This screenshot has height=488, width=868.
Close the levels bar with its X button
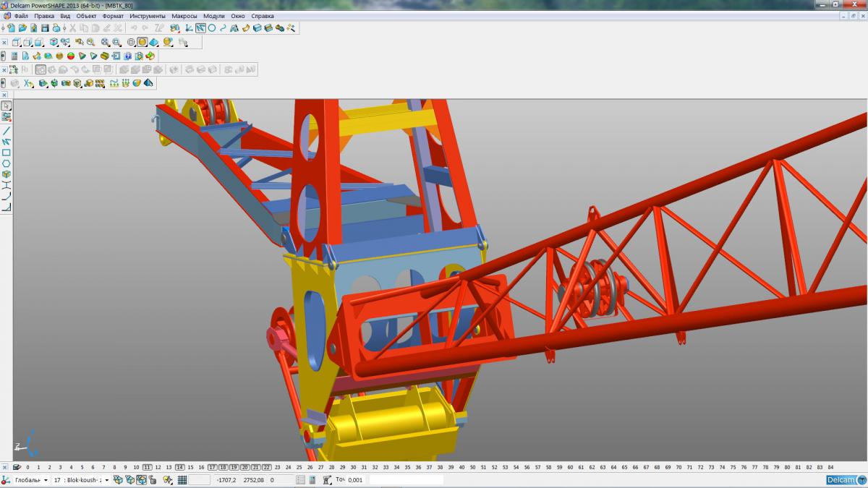click(x=4, y=467)
